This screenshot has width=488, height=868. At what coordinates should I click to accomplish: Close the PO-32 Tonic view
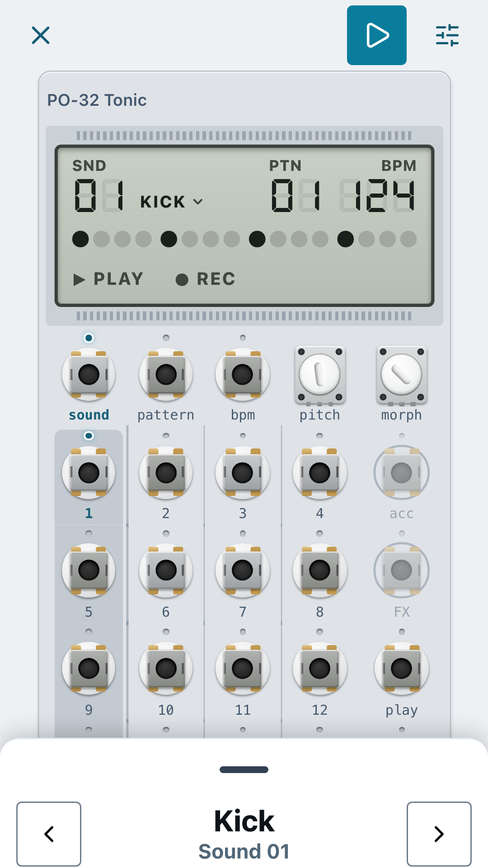[x=41, y=35]
